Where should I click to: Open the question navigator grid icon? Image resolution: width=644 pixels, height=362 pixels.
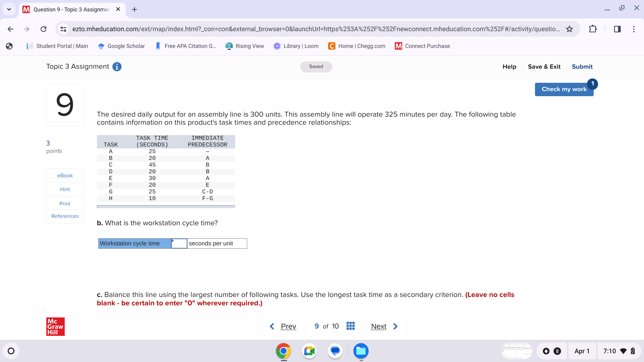pos(350,325)
